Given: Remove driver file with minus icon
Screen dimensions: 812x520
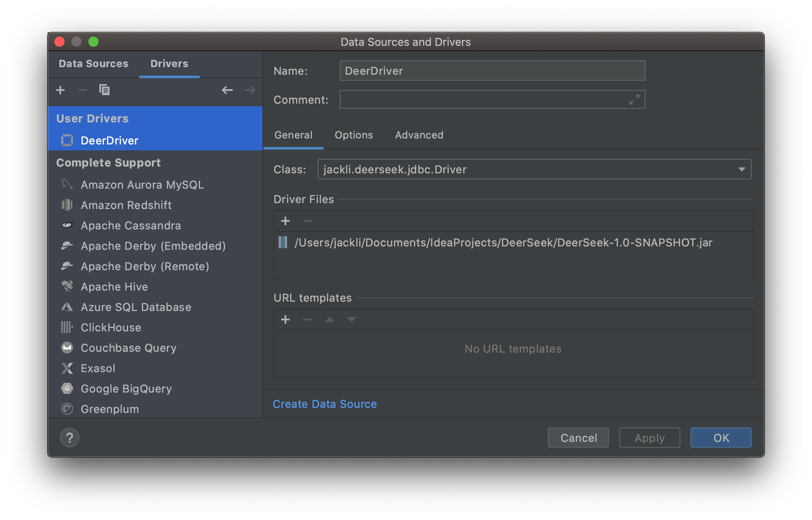Looking at the screenshot, I should pyautogui.click(x=307, y=221).
